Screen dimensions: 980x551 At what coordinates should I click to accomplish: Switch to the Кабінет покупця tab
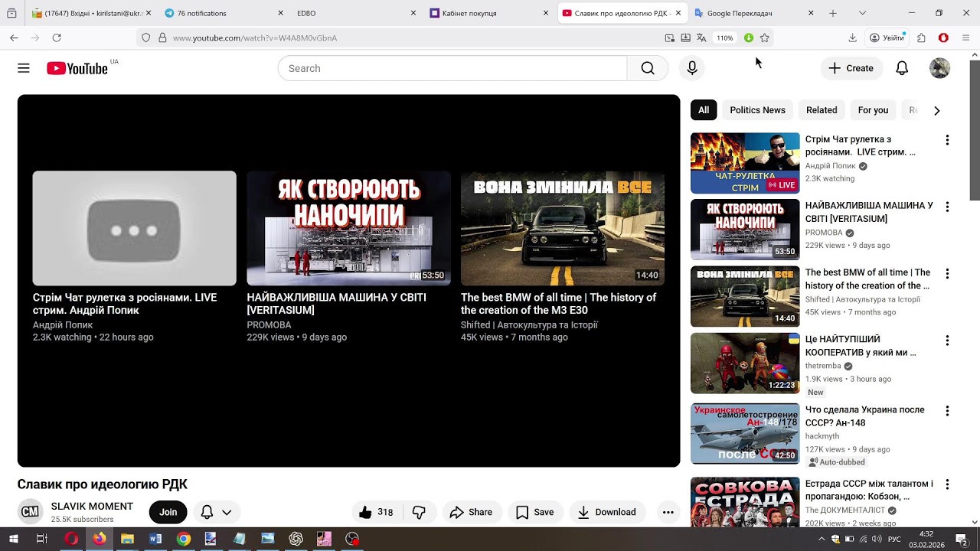click(488, 13)
